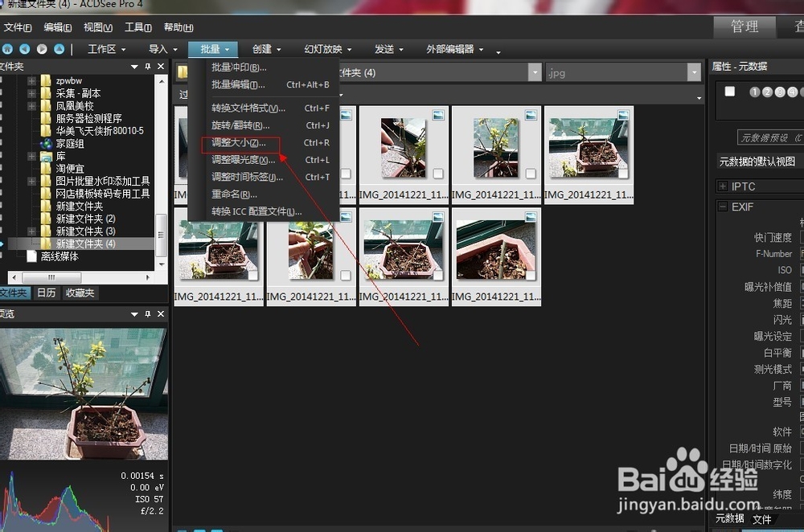Tick checkbox on last bottom-row thumbnail

[x=530, y=275]
